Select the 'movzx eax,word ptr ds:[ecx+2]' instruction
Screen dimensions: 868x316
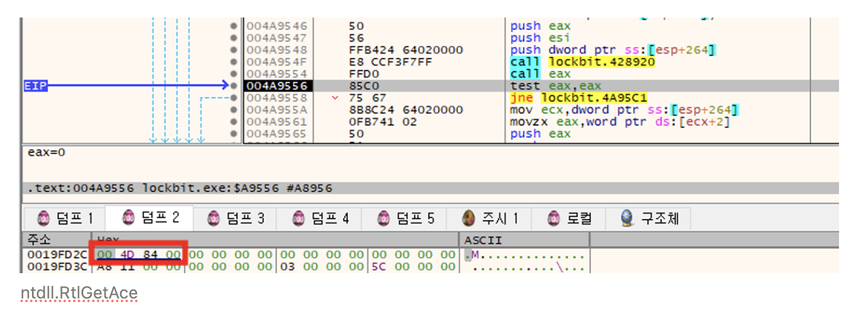pyautogui.click(x=621, y=122)
